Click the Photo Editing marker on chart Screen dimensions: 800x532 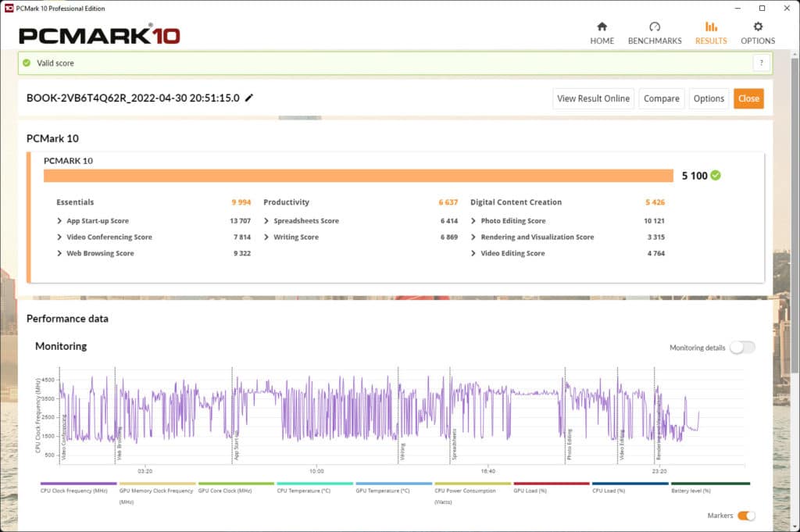[x=570, y=445]
